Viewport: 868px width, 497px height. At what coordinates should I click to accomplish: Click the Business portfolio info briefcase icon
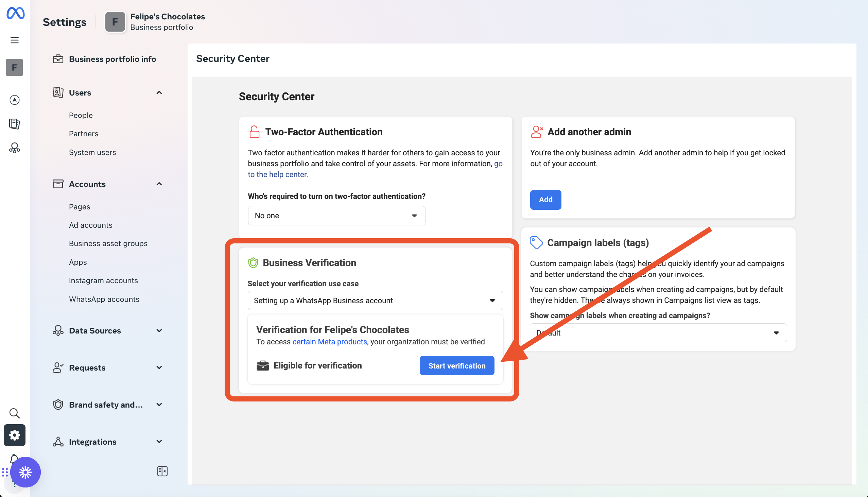pyautogui.click(x=58, y=59)
